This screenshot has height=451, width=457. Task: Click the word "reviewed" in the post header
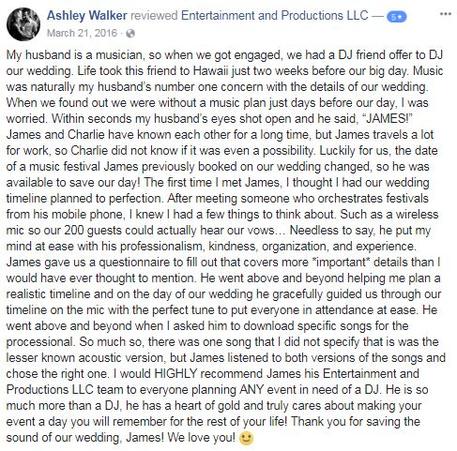[x=154, y=16]
